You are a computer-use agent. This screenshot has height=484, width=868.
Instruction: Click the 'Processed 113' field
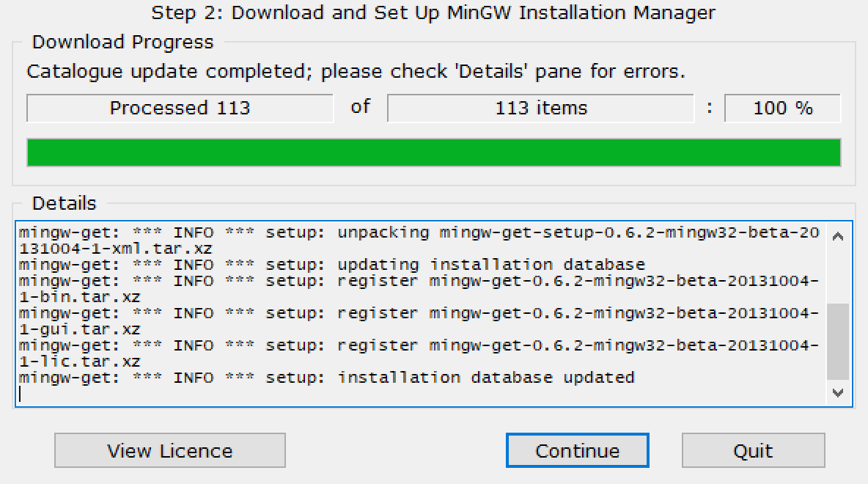coord(180,108)
